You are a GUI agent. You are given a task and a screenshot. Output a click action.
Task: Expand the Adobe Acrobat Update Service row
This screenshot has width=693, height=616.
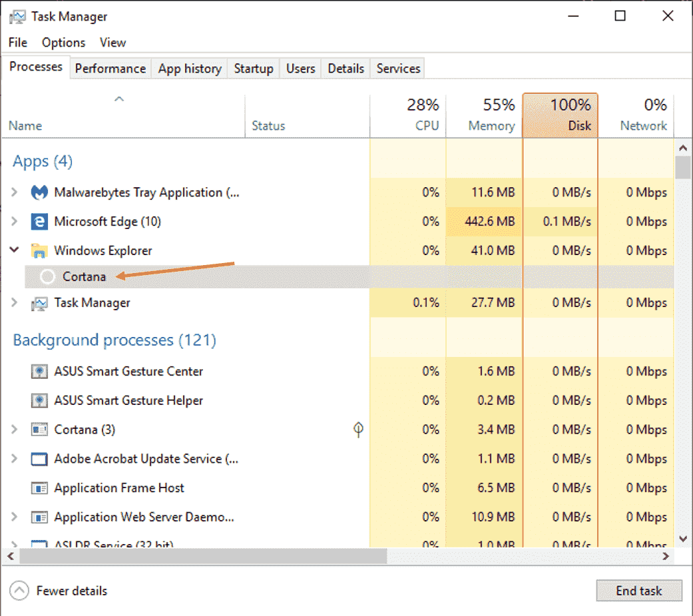pyautogui.click(x=14, y=459)
